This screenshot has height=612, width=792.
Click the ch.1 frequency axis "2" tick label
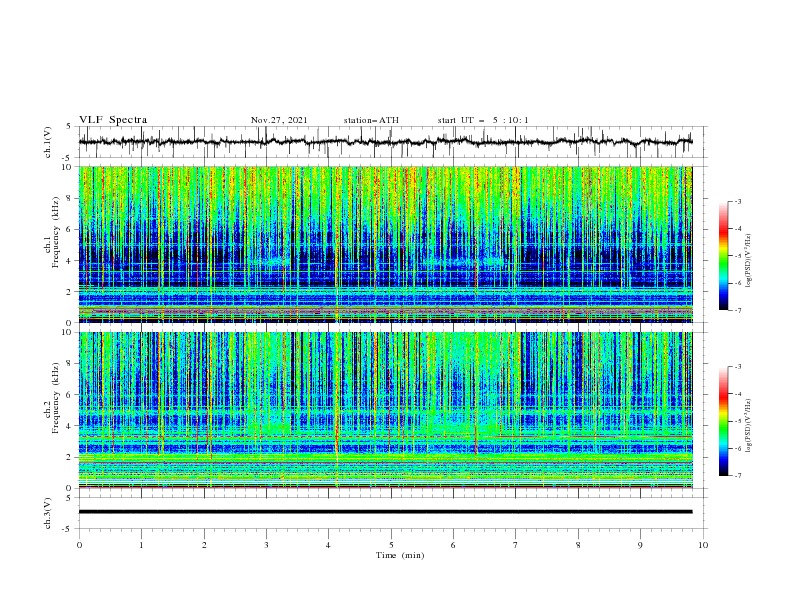pos(71,292)
